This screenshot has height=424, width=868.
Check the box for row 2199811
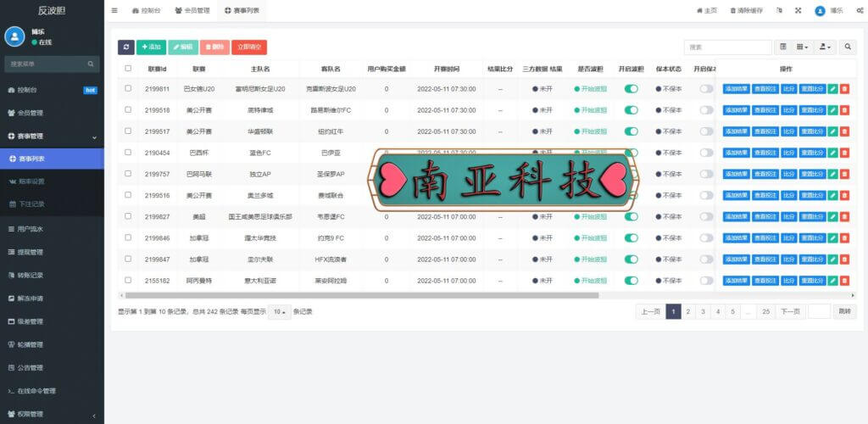point(129,88)
